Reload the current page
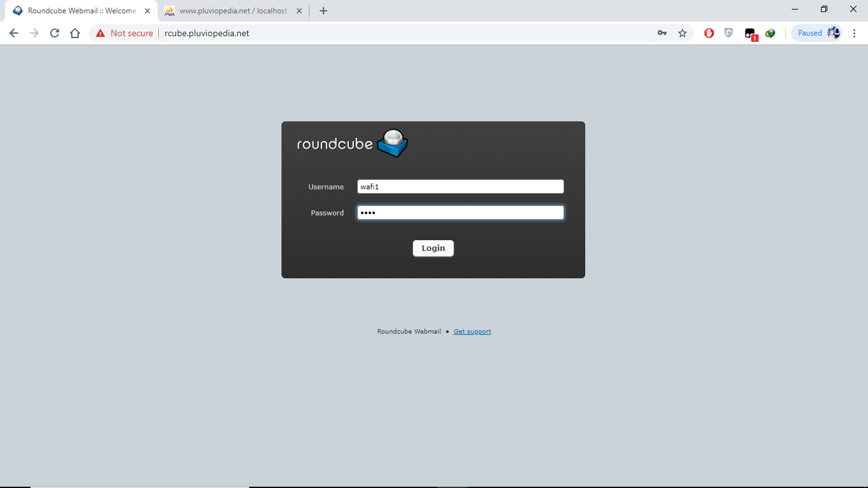The width and height of the screenshot is (868, 488). pyautogui.click(x=54, y=32)
